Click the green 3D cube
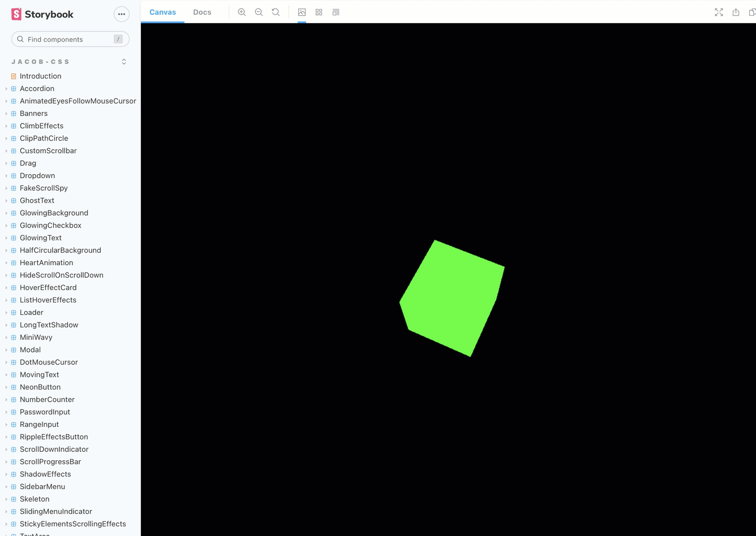This screenshot has height=536, width=756. [x=452, y=299]
